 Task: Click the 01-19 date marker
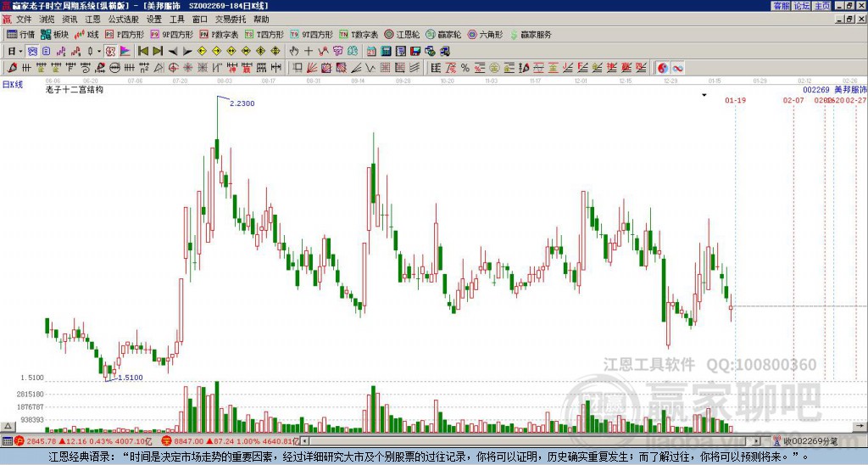[735, 100]
